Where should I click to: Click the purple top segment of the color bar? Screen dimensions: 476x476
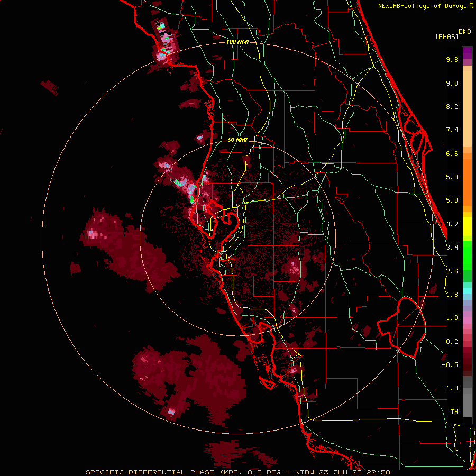467,53
